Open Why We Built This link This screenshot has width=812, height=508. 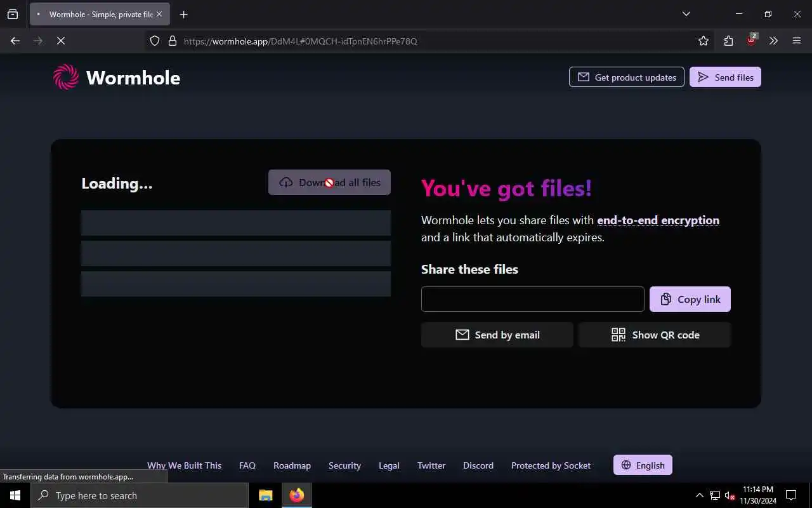tap(185, 465)
